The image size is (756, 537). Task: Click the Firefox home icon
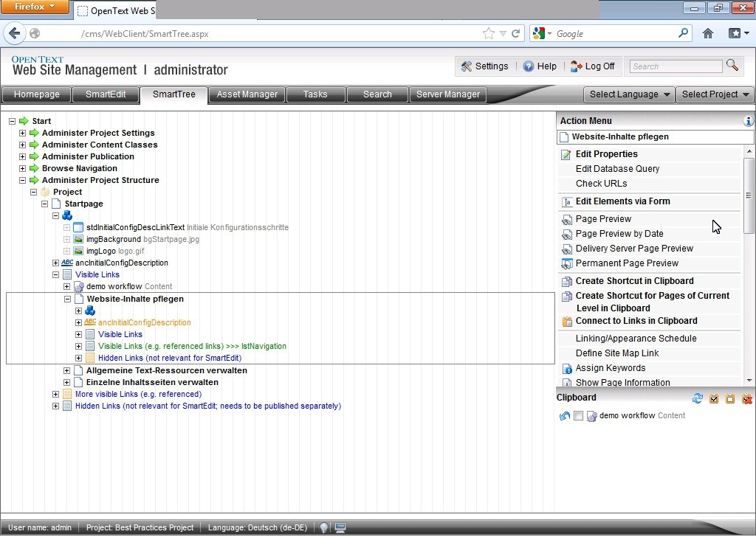coord(708,33)
